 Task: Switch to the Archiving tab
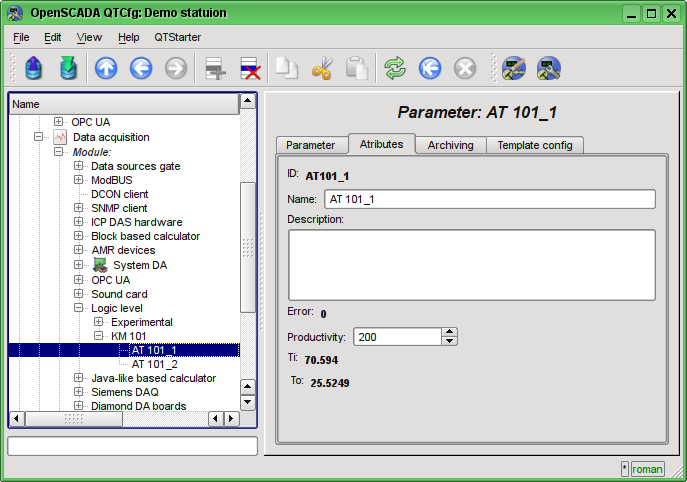click(450, 145)
